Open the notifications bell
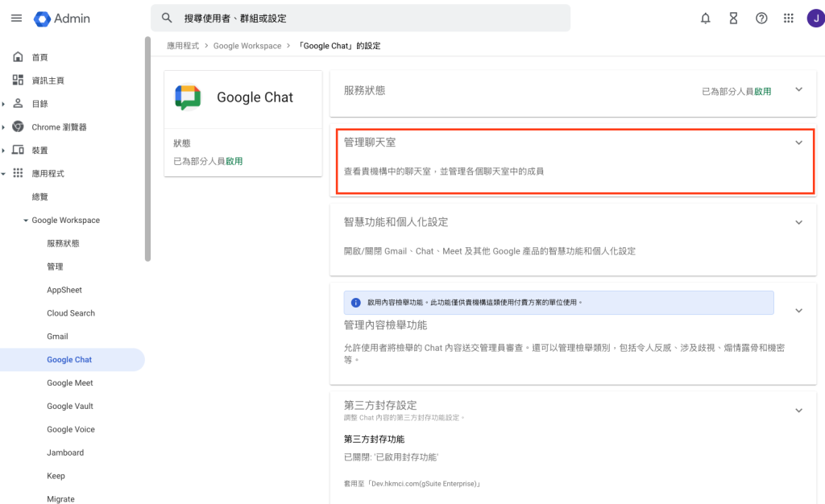 click(705, 19)
